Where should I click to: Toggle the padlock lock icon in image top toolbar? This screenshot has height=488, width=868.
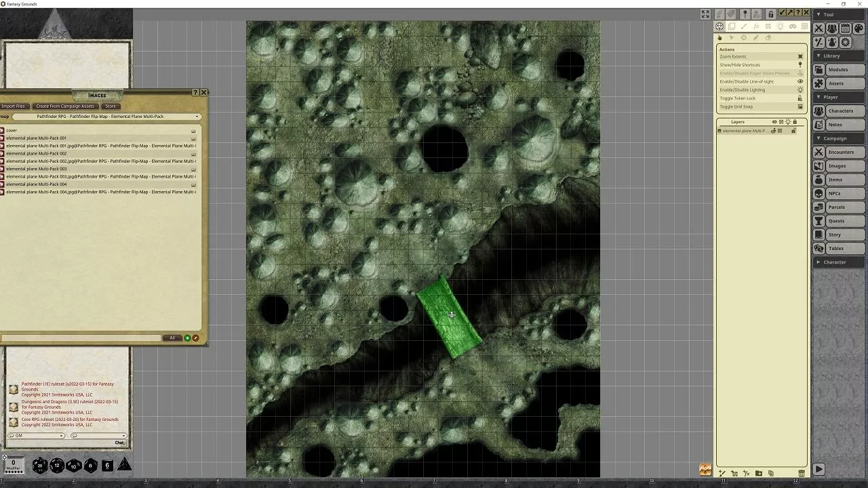(x=770, y=14)
